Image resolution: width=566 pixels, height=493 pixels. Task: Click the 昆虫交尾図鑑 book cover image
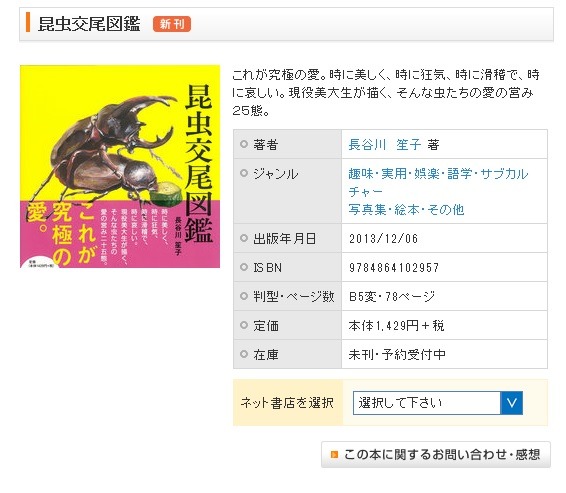tap(120, 166)
